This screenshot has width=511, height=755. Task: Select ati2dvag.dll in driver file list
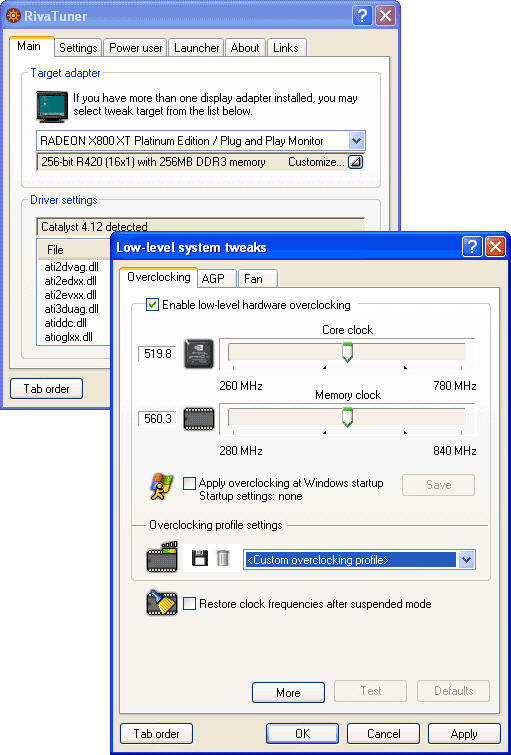point(71,267)
